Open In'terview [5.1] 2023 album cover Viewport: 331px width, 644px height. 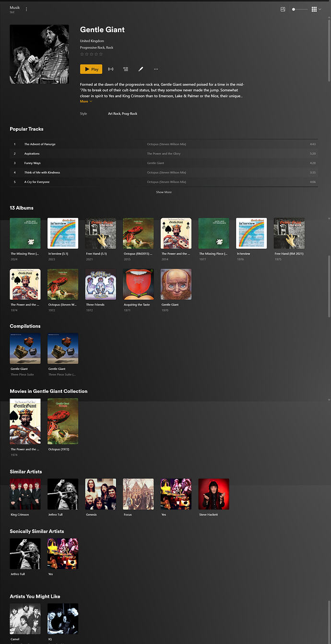[63, 233]
